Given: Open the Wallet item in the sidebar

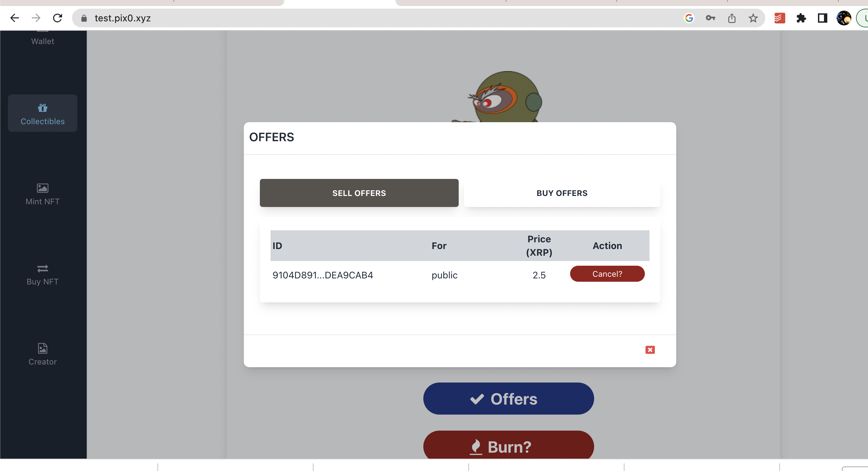Looking at the screenshot, I should point(42,41).
